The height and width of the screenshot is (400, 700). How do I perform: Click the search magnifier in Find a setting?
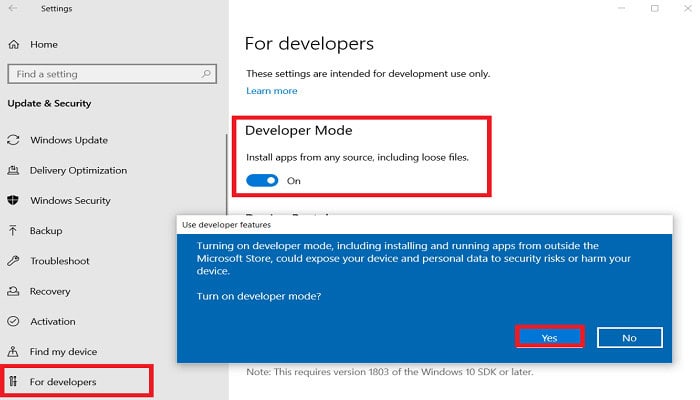coord(206,74)
